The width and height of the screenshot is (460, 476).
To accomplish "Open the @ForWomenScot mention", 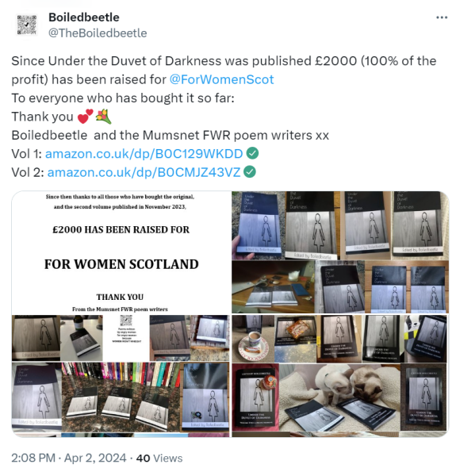I will (x=221, y=79).
